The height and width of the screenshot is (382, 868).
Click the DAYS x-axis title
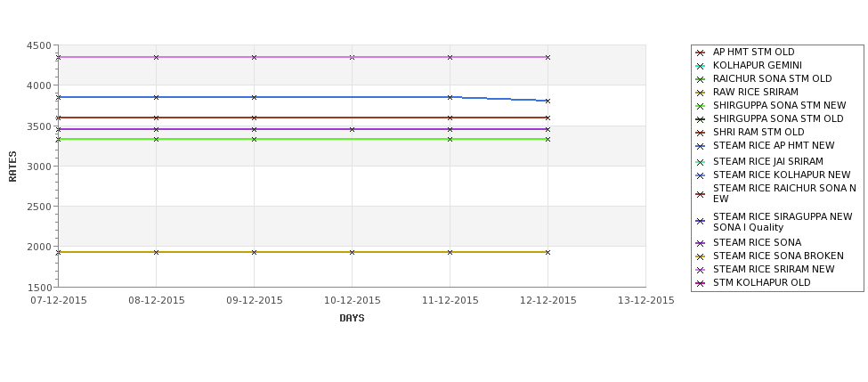point(352,318)
